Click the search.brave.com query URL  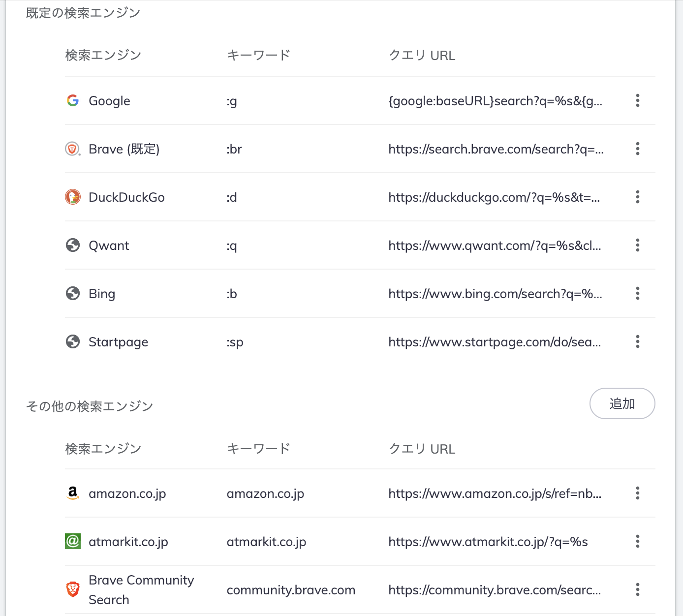(x=496, y=149)
